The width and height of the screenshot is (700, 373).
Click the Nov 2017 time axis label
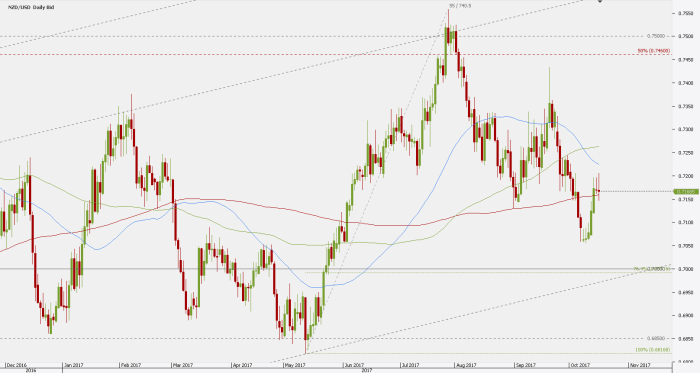coord(639,365)
